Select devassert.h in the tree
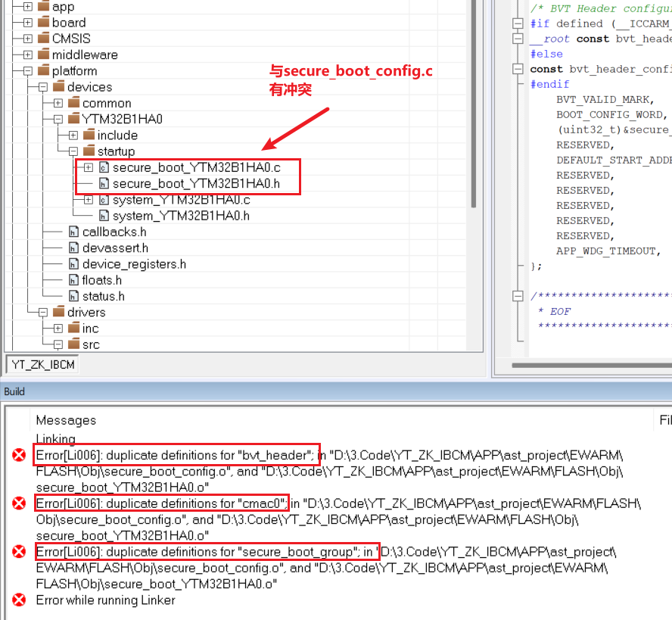 (x=115, y=248)
